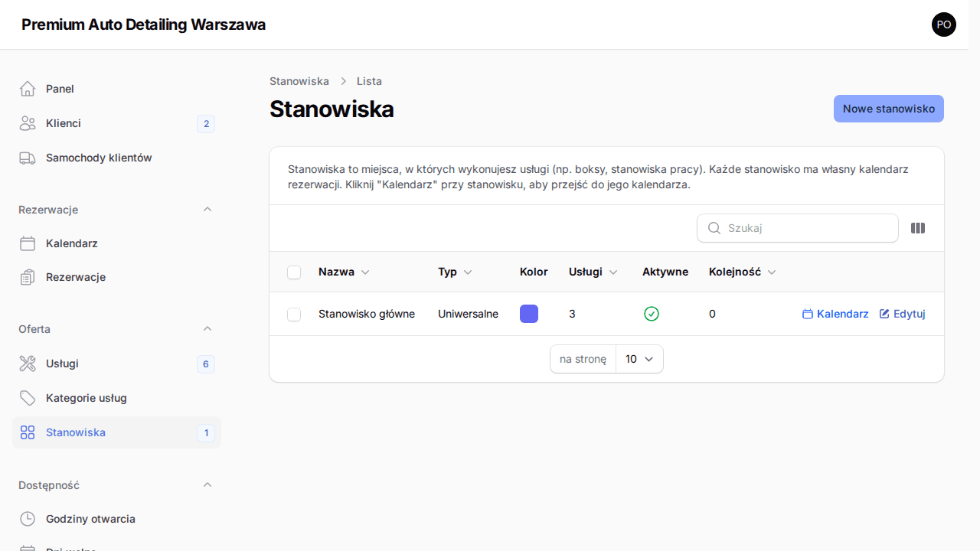Select the Klienci clients icon

(x=28, y=123)
